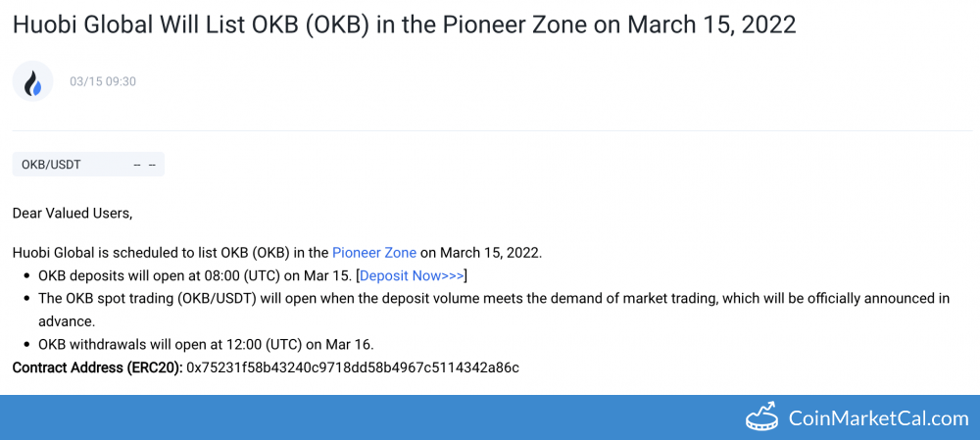
Task: Click the 03/15 09:30 post timestamp
Action: tap(103, 81)
